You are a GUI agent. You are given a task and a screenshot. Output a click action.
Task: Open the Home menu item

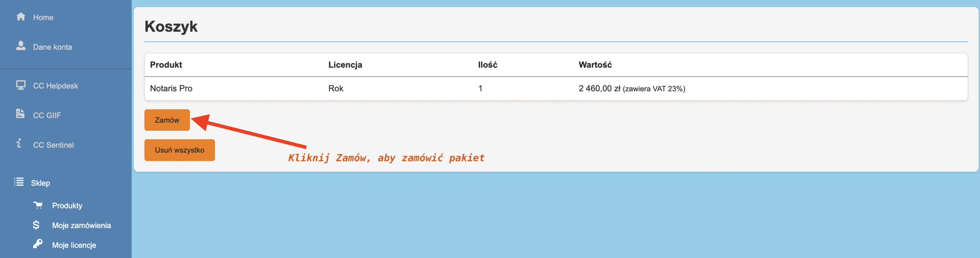tap(43, 18)
